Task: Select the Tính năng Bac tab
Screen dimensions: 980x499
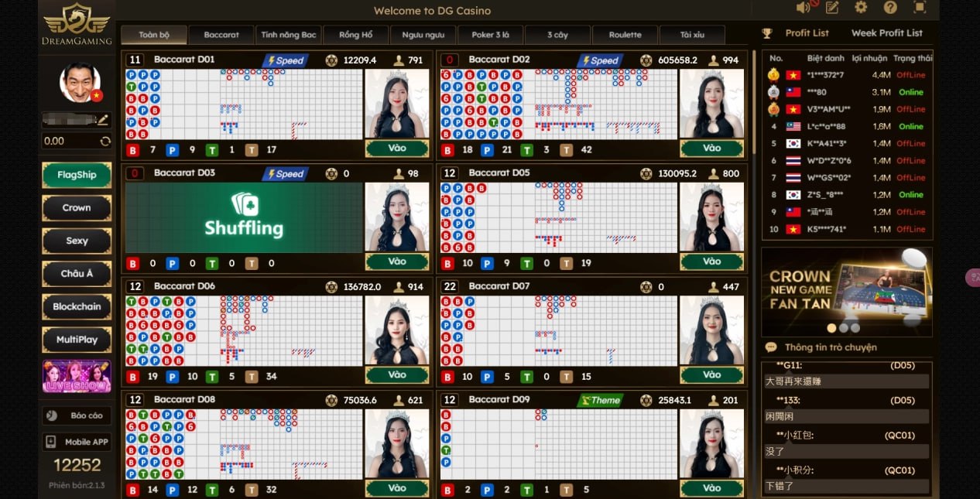Action: [x=289, y=35]
